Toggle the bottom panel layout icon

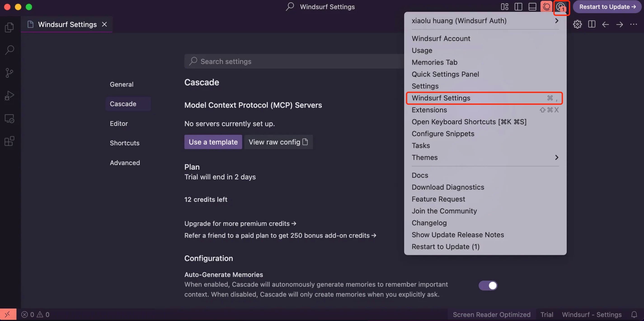point(532,7)
